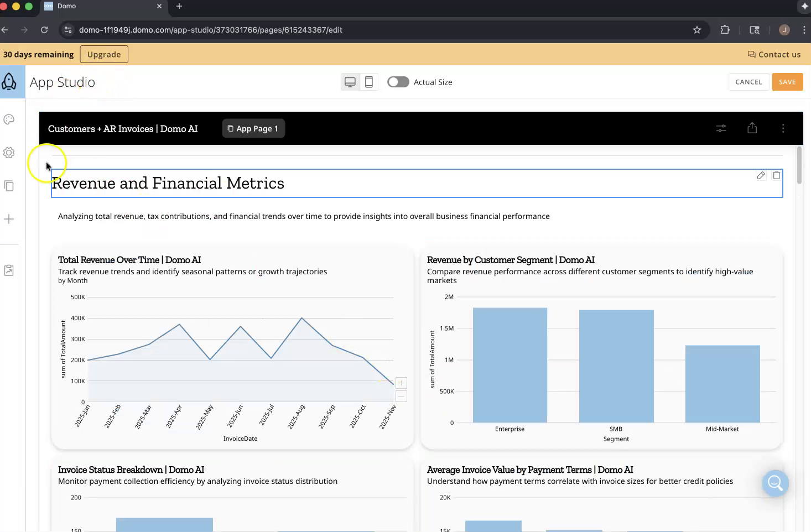This screenshot has height=532, width=811.
Task: Click the description paragraph about analyzing total revenue
Action: (304, 216)
